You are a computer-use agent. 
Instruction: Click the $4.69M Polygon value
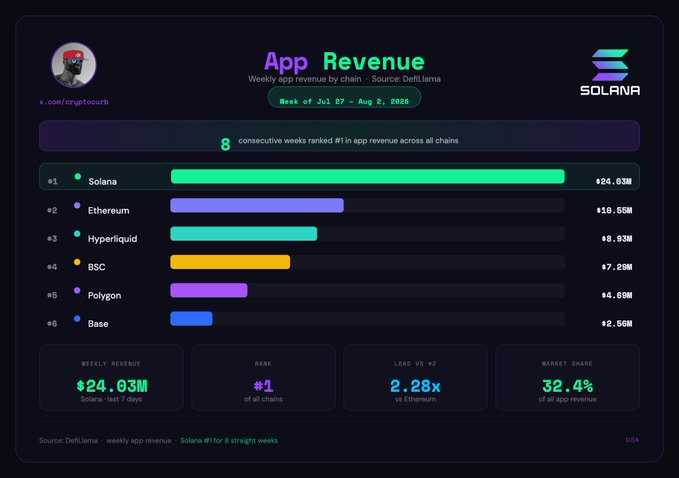click(617, 295)
